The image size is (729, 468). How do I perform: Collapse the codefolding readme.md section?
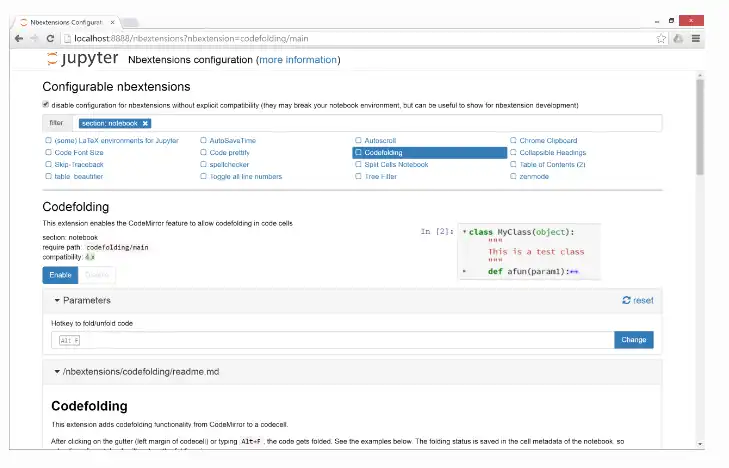click(x=58, y=371)
